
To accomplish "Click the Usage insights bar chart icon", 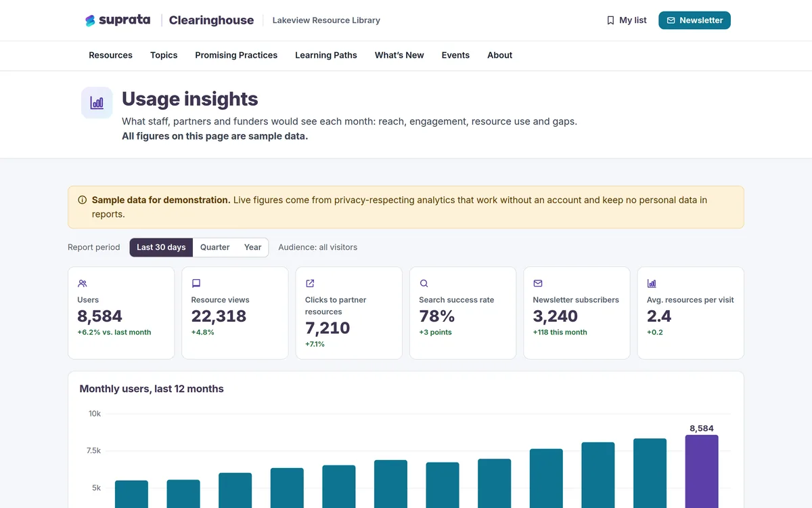I will [x=97, y=103].
